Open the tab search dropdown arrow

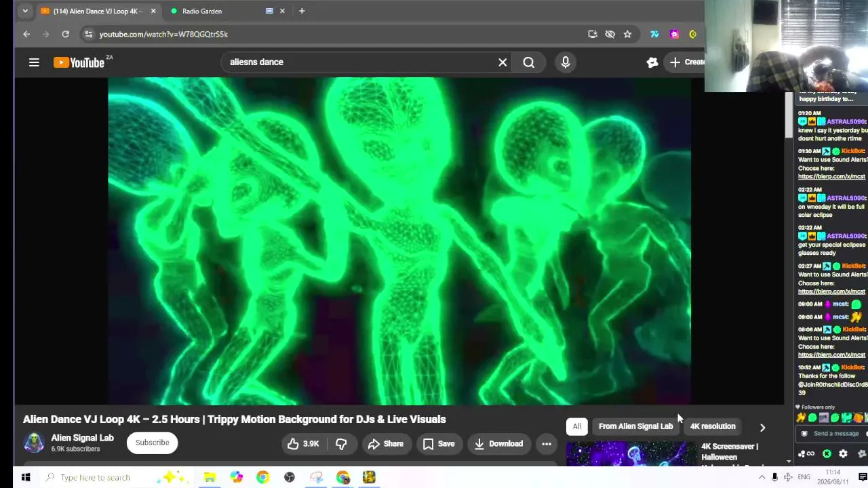click(x=25, y=11)
